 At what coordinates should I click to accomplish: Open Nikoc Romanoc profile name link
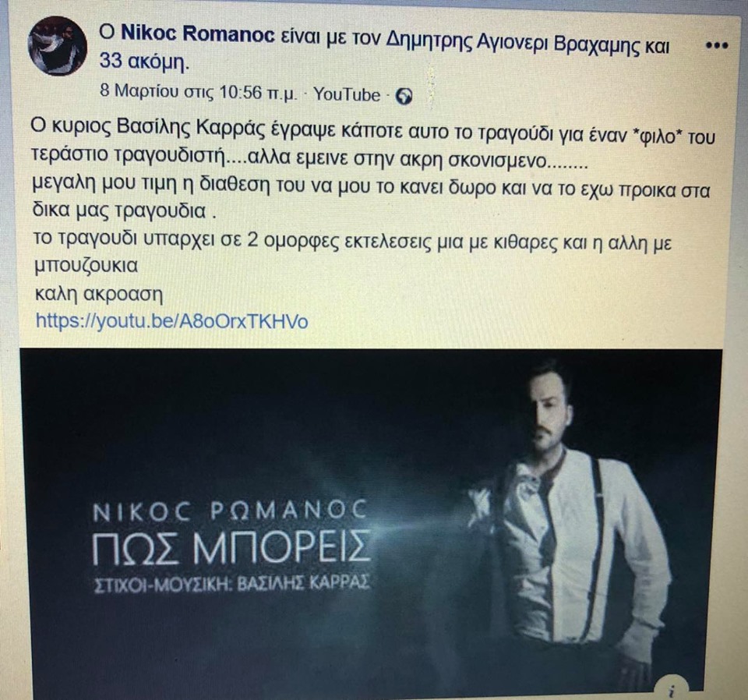pyautogui.click(x=197, y=33)
